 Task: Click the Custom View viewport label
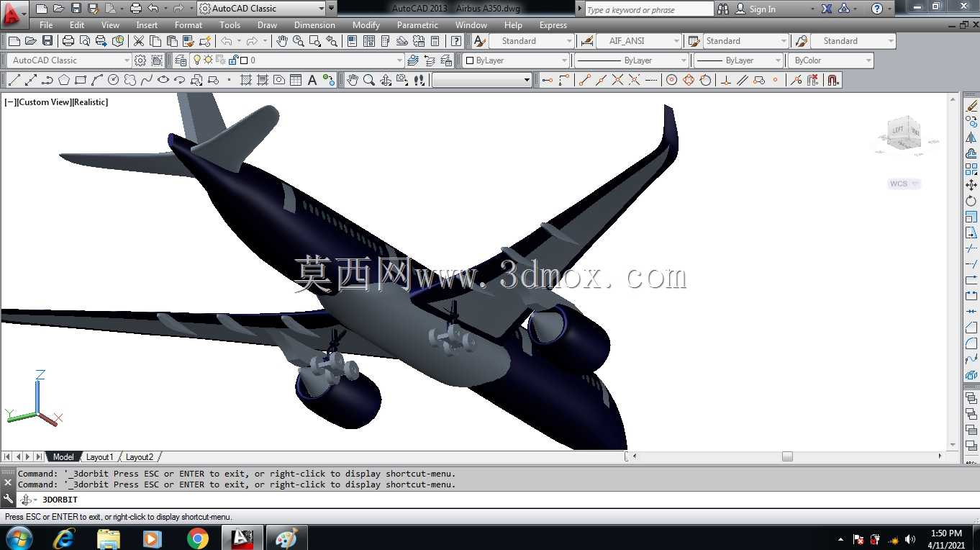pyautogui.click(x=43, y=102)
